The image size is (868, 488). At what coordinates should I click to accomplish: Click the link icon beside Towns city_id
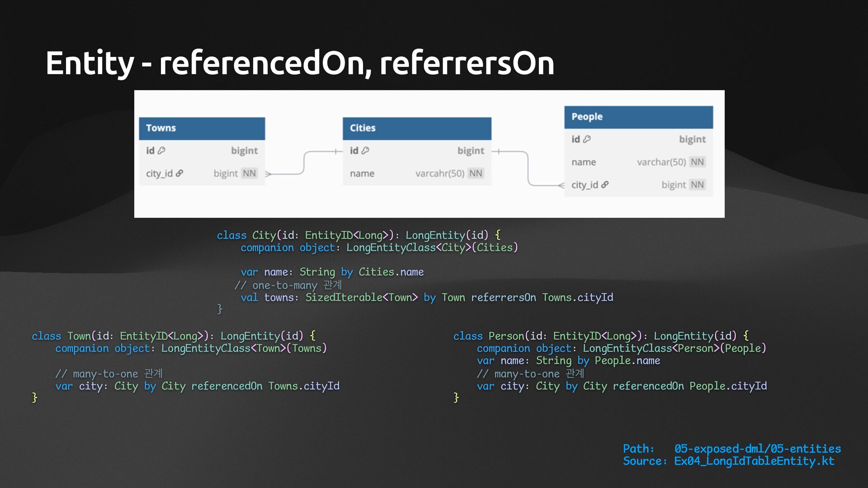[179, 173]
